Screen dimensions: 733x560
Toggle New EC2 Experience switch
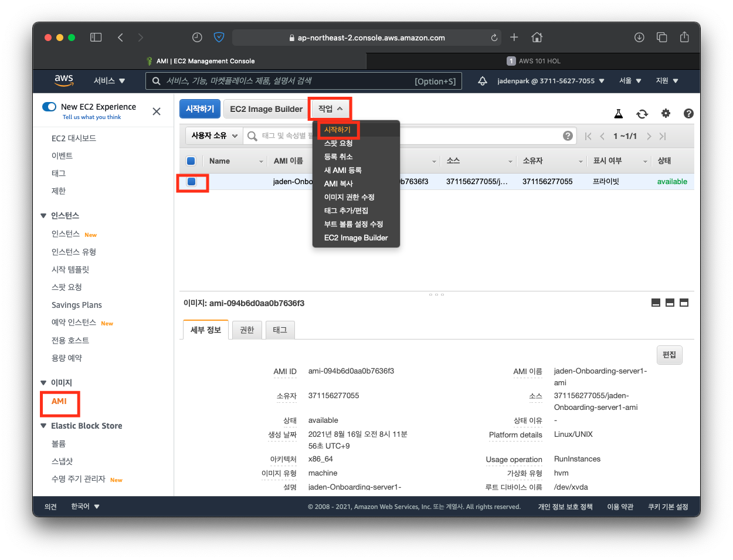tap(49, 107)
